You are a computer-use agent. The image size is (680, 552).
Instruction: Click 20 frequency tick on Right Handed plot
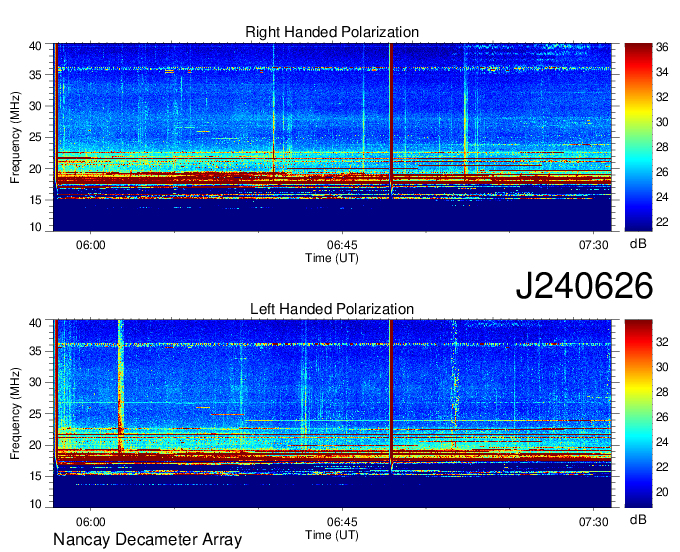tap(36, 169)
